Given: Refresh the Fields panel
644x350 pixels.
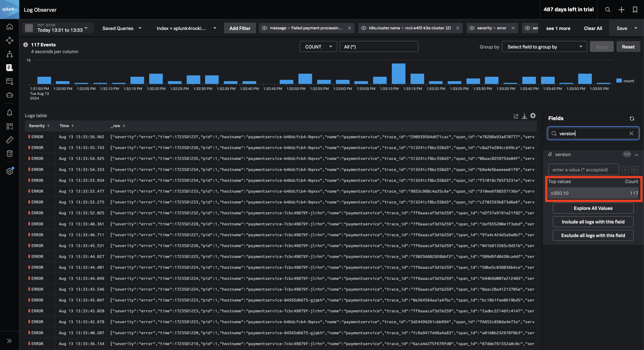Looking at the screenshot, I should (632, 118).
